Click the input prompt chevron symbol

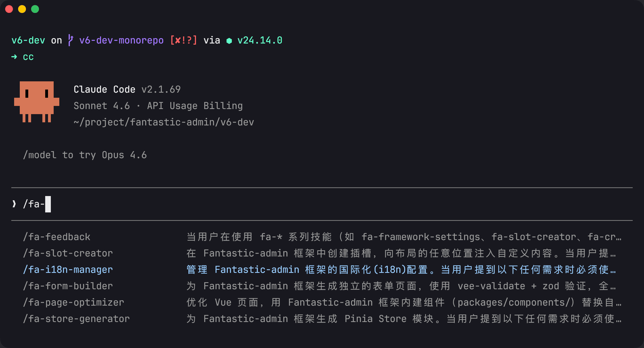tap(14, 204)
